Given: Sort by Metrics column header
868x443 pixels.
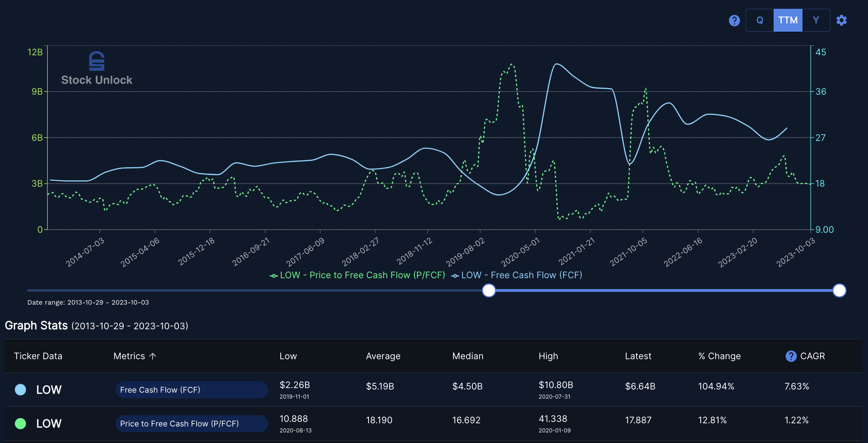Looking at the screenshot, I should coord(129,356).
